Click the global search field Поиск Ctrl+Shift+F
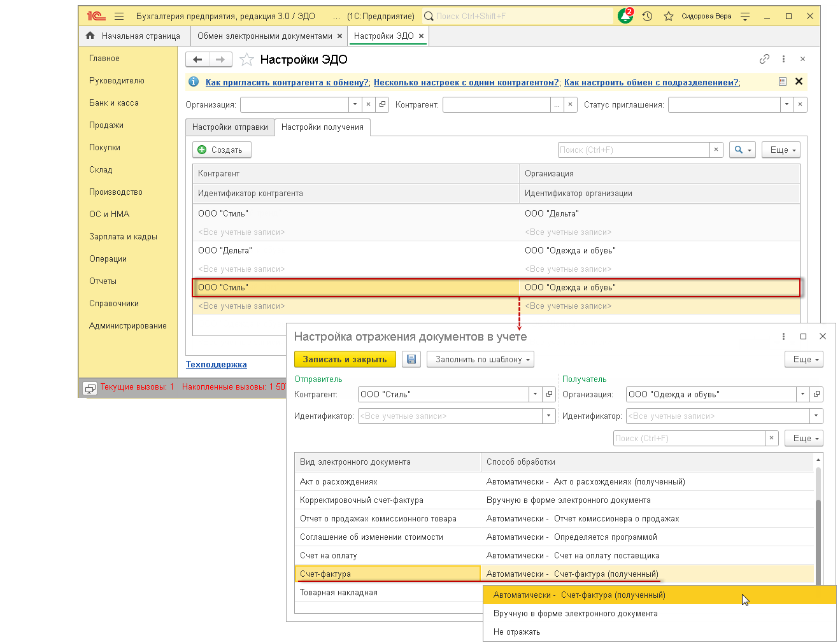840x643 pixels. tap(518, 16)
